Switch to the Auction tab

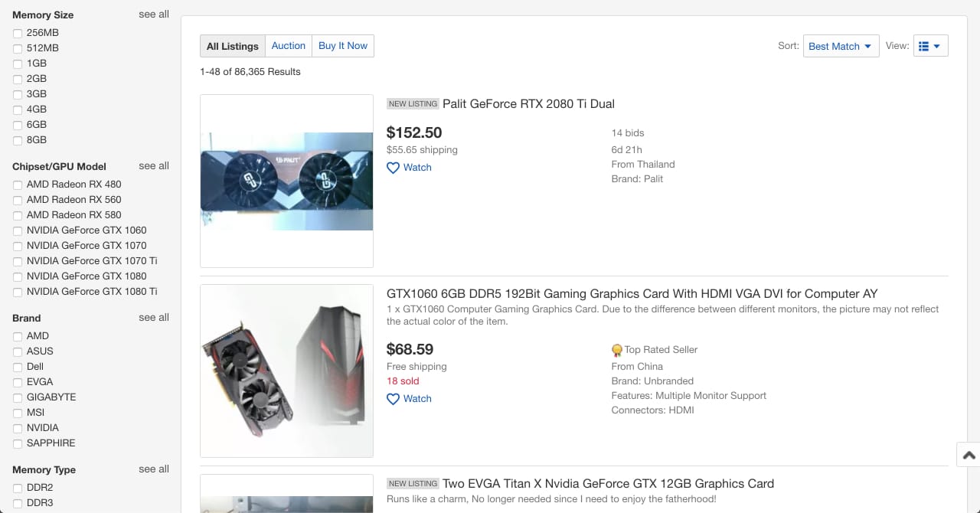289,46
